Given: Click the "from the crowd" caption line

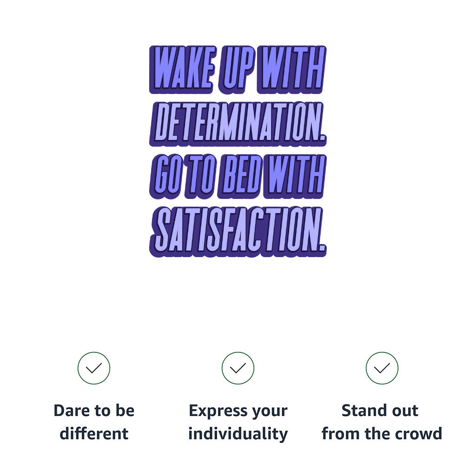Looking at the screenshot, I should pos(382,434).
